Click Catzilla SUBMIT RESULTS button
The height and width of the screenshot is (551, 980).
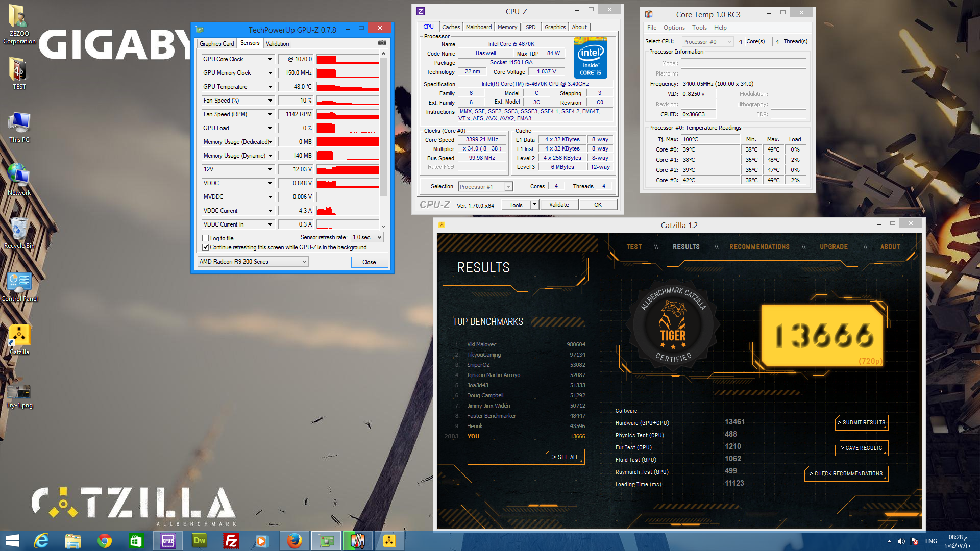862,422
